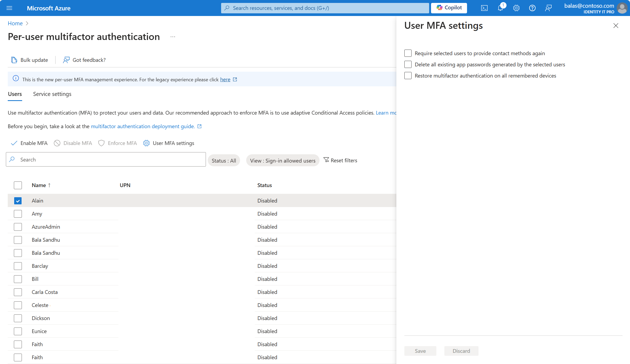Expand the Status All filter dropdown

(223, 160)
